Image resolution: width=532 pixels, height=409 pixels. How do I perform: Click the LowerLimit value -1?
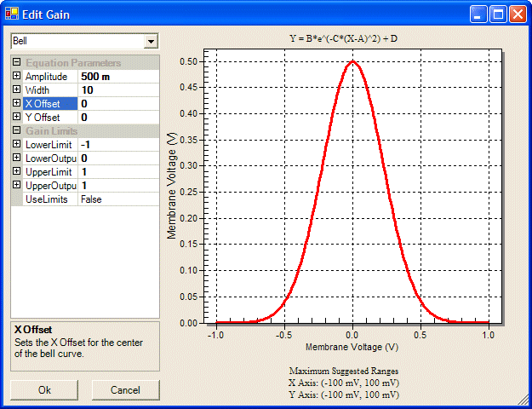click(118, 145)
